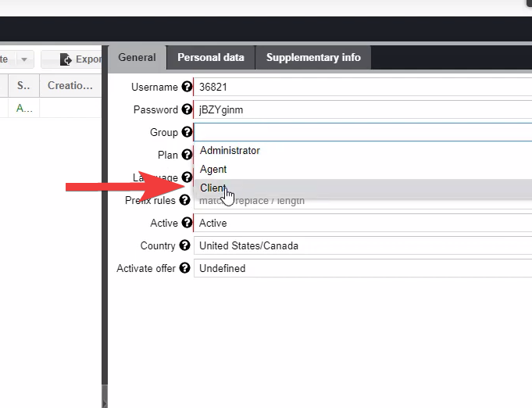Open the Active status dropdown
Image resolution: width=532 pixels, height=408 pixels.
(362, 223)
